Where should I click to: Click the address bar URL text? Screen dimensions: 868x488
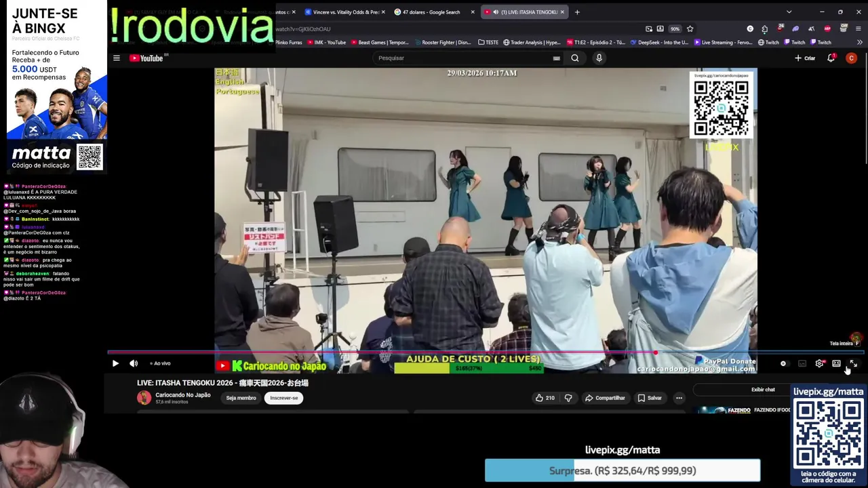[303, 29]
